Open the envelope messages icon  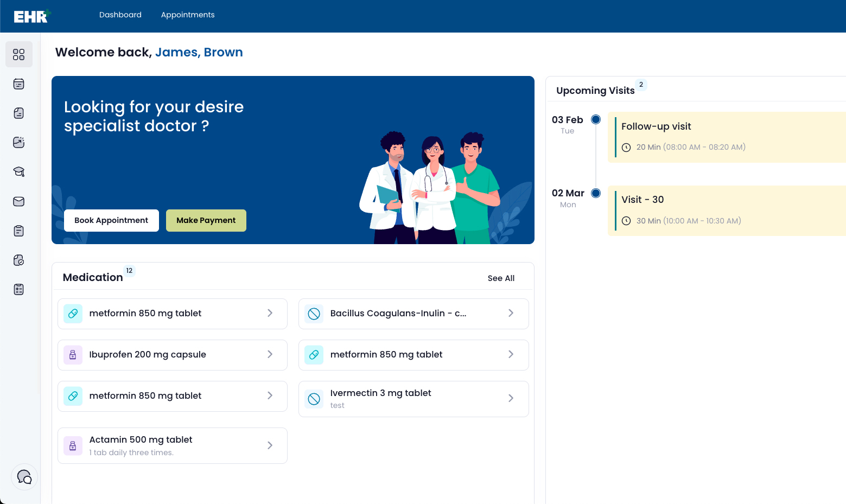point(19,202)
